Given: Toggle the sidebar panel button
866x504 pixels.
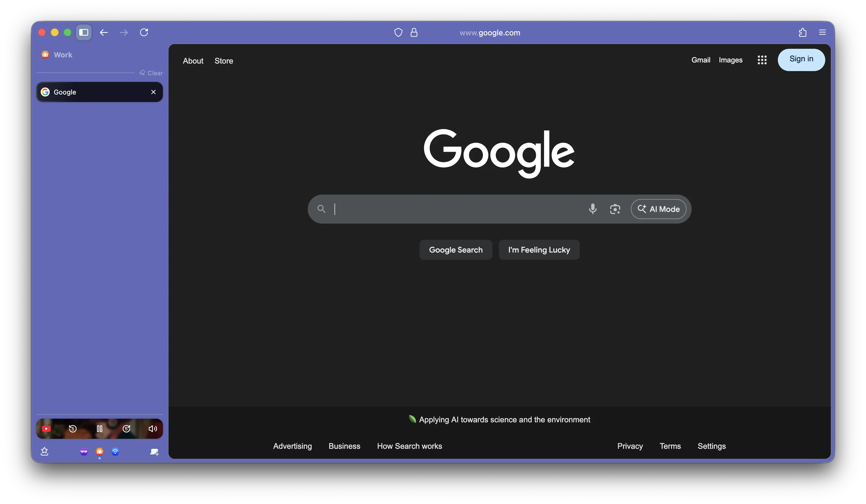Looking at the screenshot, I should point(83,32).
